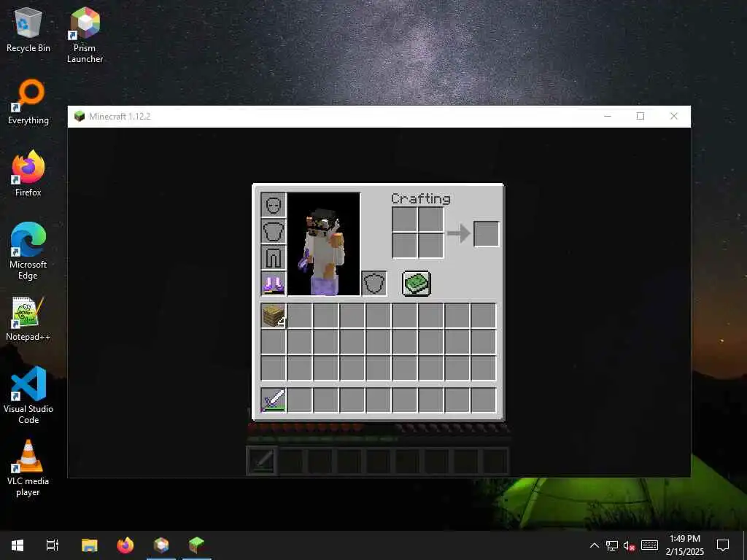The height and width of the screenshot is (560, 747).
Task: Click the muted volume tray icon
Action: point(630,545)
